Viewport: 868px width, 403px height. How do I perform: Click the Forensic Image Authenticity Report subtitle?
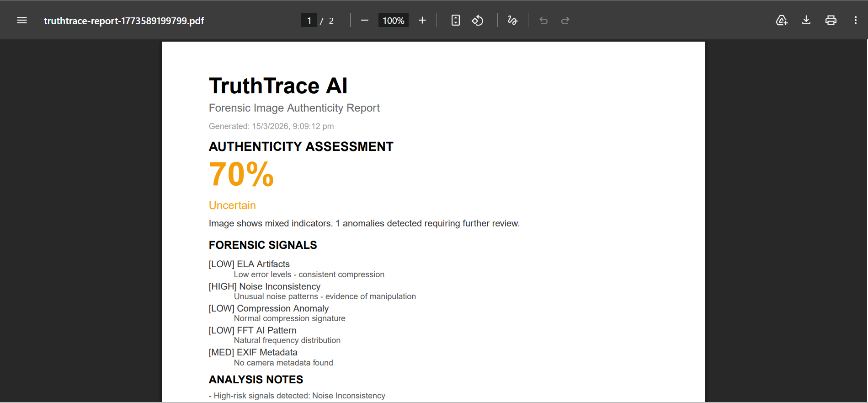[x=294, y=108]
